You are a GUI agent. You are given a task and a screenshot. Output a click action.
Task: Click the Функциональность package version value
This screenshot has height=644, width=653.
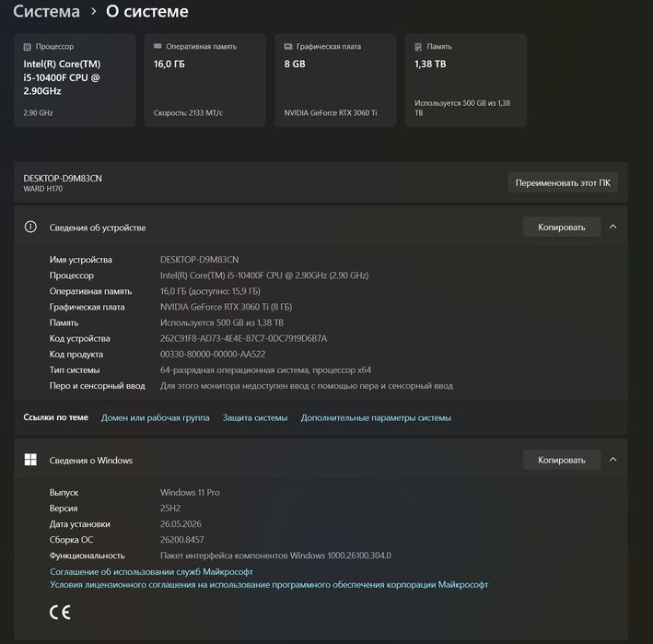point(275,556)
